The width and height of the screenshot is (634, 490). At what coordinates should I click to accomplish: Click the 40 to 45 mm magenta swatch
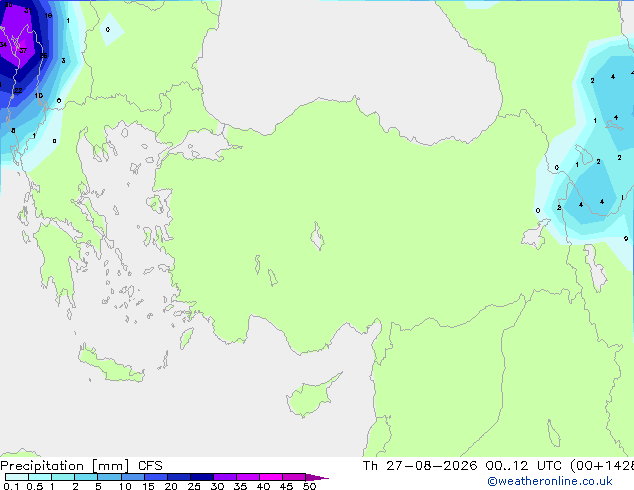pyautogui.click(x=271, y=477)
